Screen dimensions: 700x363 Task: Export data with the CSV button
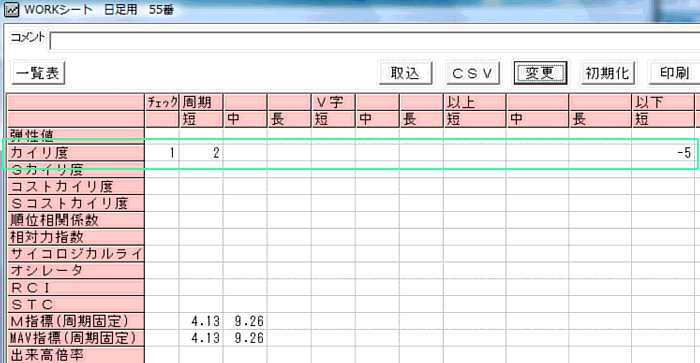473,73
